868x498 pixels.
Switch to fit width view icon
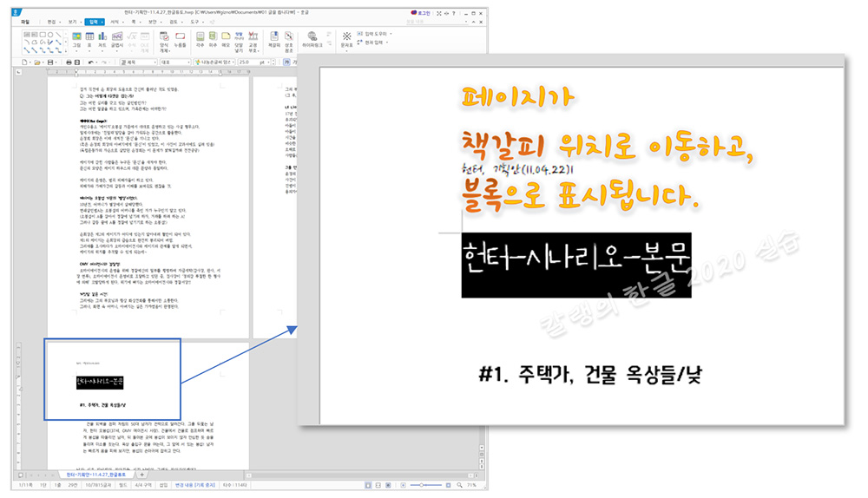tap(378, 485)
